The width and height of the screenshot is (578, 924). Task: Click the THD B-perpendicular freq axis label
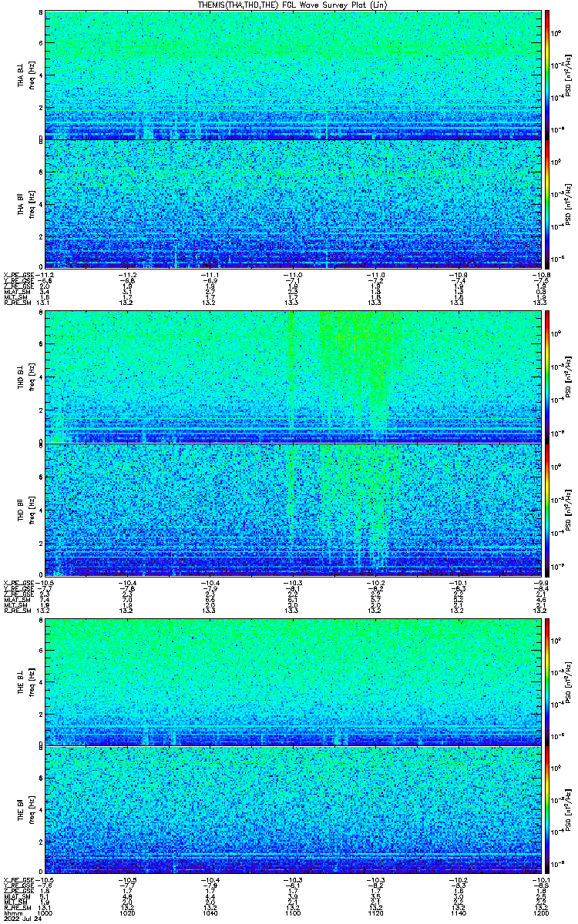click(32, 377)
